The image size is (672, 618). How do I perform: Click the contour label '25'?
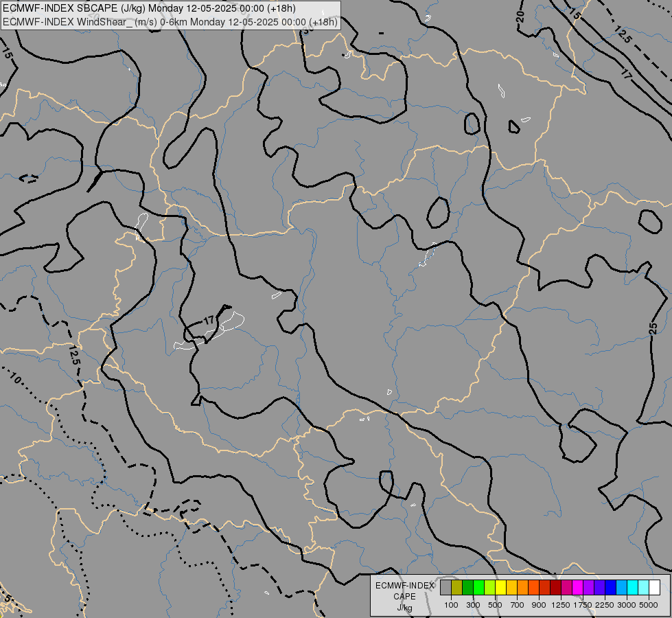pos(653,328)
